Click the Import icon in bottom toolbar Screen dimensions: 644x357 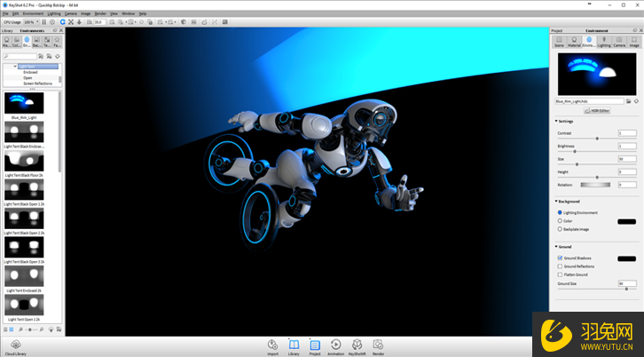(272, 345)
